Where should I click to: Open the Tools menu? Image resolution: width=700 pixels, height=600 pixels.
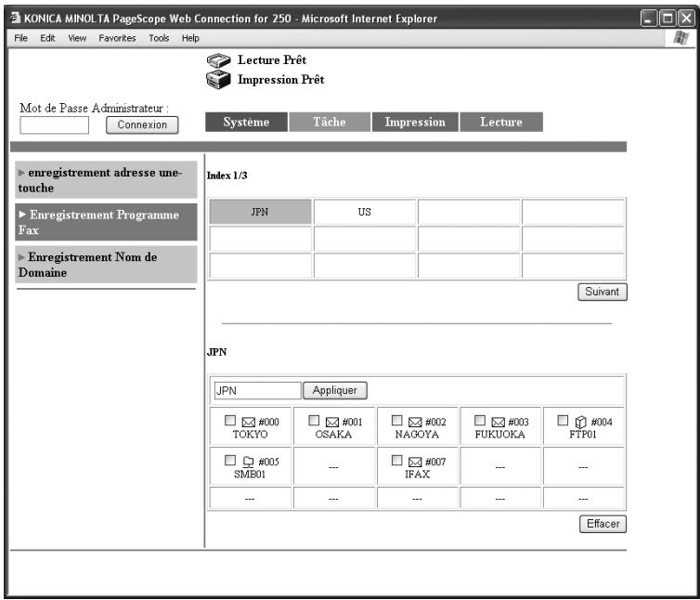(x=159, y=38)
